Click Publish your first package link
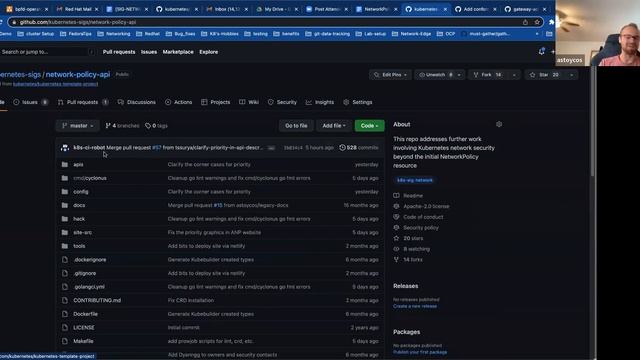Screen dimensions: 640x360 click(420, 352)
